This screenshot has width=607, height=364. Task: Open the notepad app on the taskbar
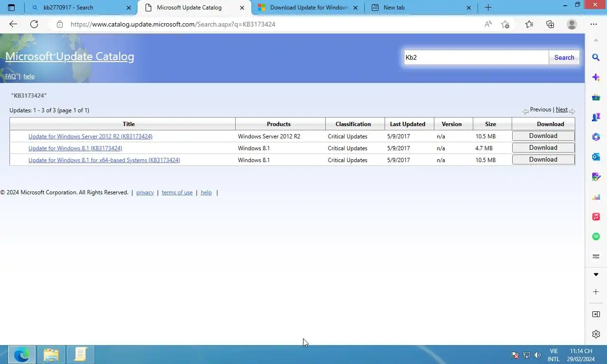[80, 355]
